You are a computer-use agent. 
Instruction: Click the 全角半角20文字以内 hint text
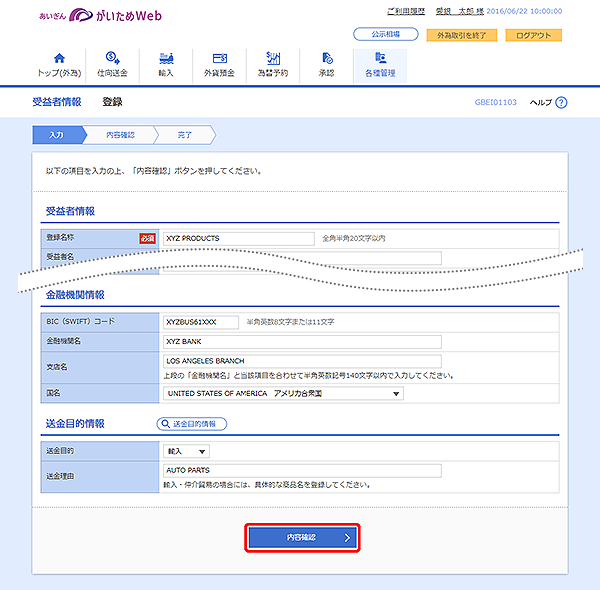(x=354, y=238)
